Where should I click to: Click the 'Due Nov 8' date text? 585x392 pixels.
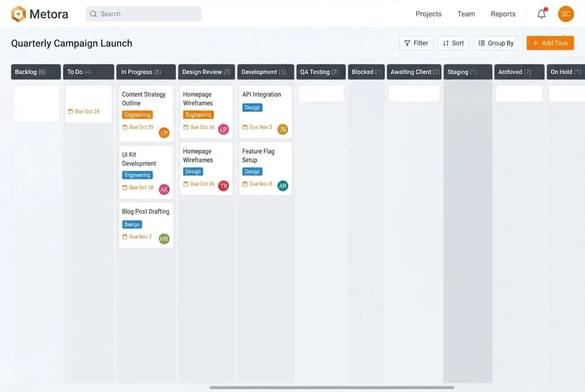tap(261, 184)
